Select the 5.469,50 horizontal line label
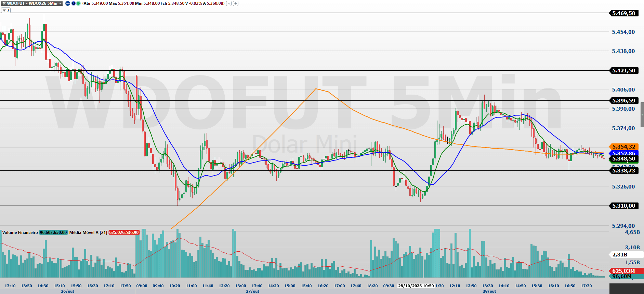This screenshot has width=644, height=294. (623, 13)
